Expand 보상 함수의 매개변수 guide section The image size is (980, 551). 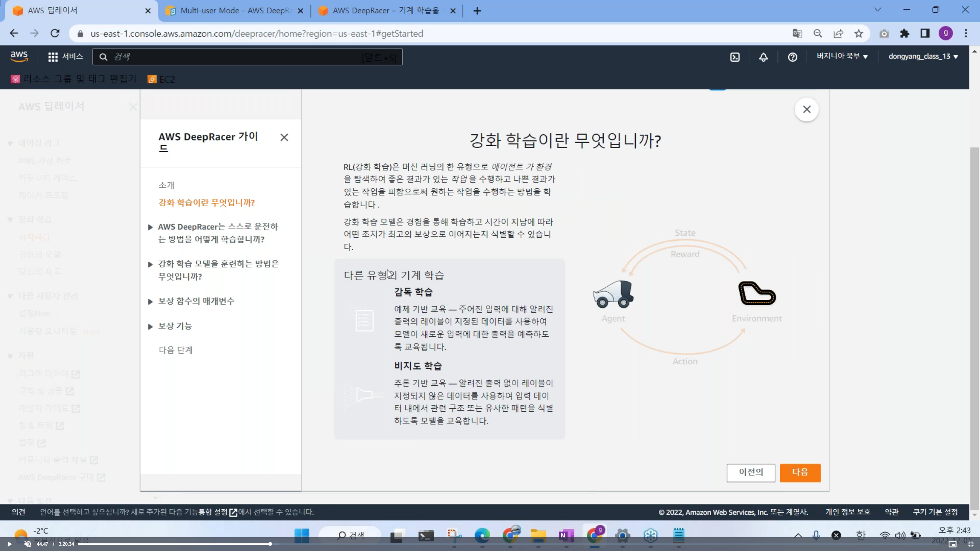tap(196, 301)
